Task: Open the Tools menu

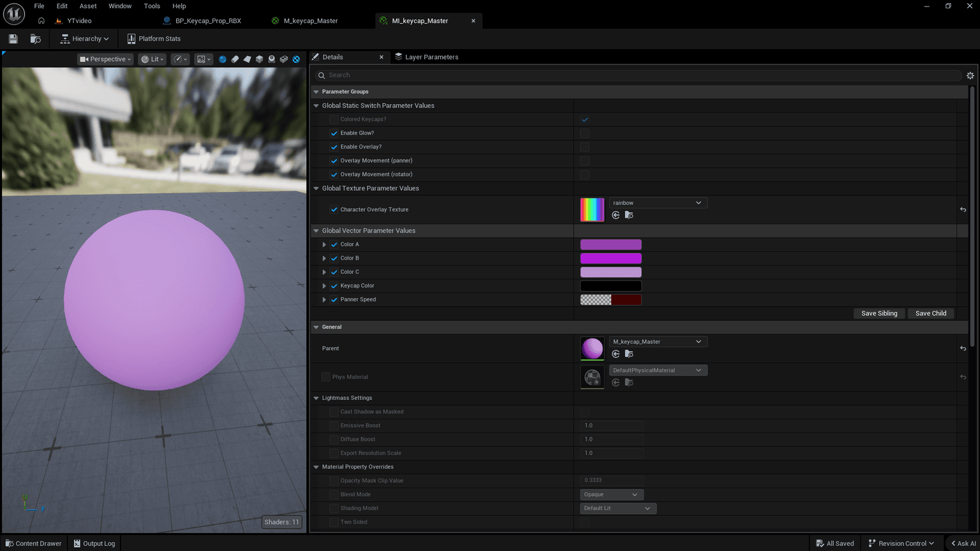Action: tap(152, 6)
